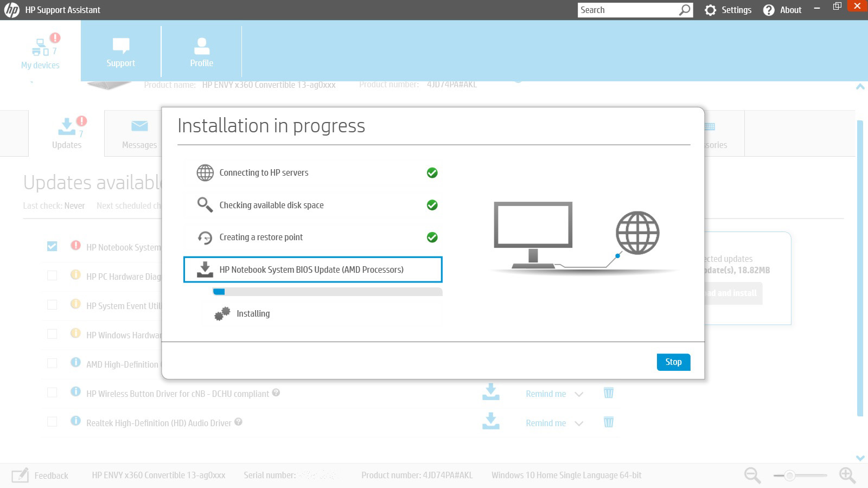Click the Creating a restore point icon
868x488 pixels.
(x=205, y=237)
